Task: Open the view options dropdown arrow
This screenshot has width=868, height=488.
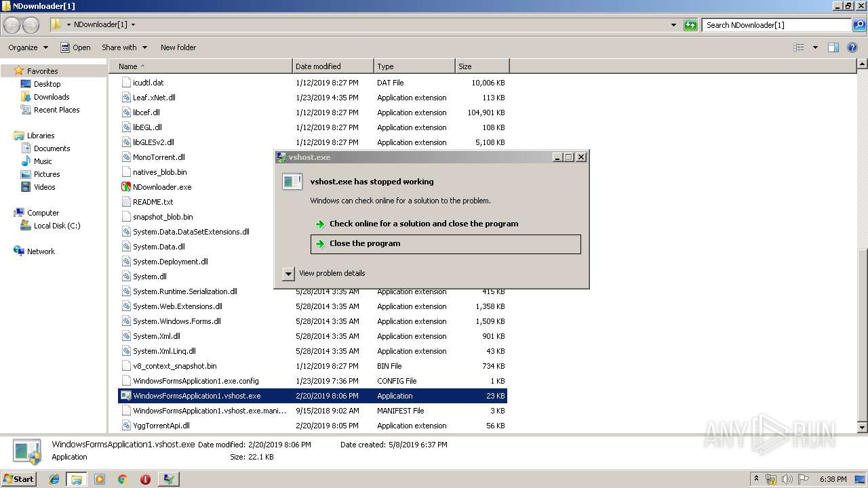Action: 815,47
